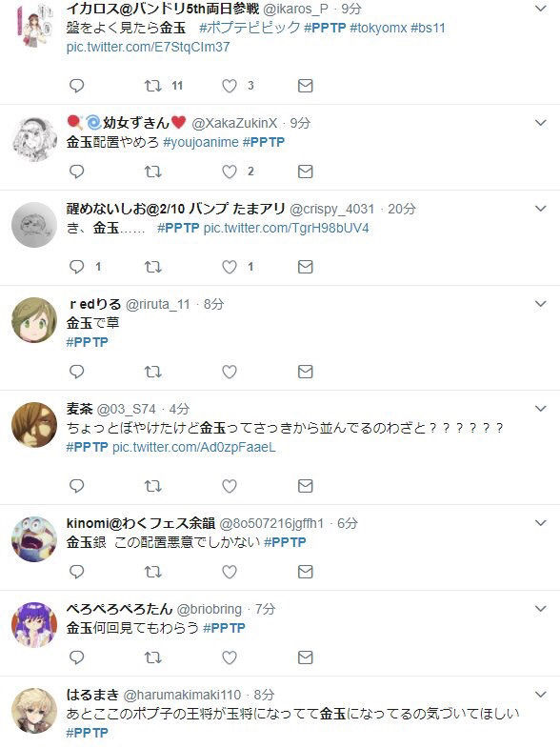This screenshot has height=748, width=560.
Task: Expand more options for @riruta_11 tweet
Action: [x=540, y=304]
